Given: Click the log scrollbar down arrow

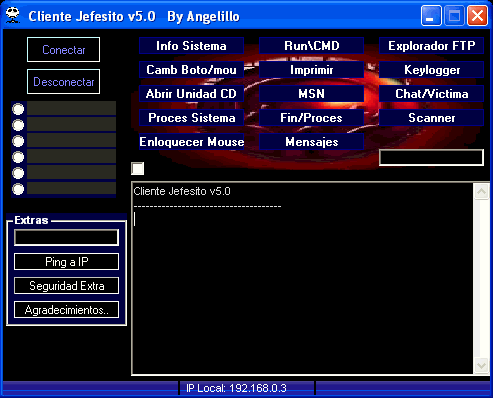Looking at the screenshot, I should pos(481,366).
